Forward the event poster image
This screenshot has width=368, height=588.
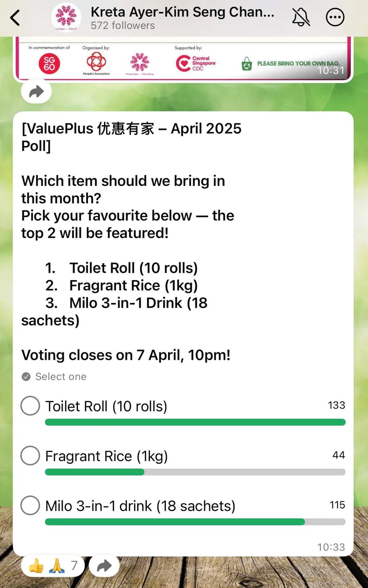pyautogui.click(x=36, y=91)
